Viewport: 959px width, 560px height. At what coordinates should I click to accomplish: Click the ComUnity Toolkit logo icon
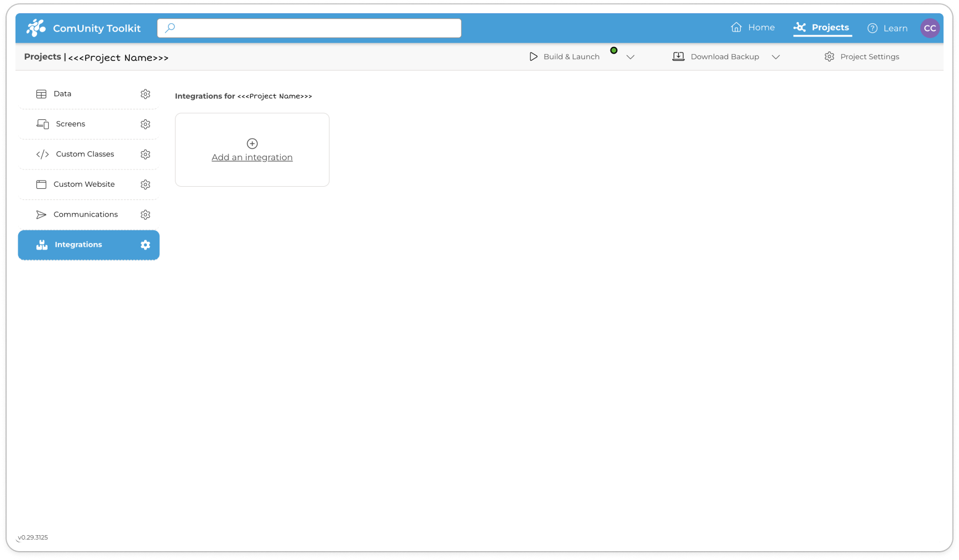(36, 28)
